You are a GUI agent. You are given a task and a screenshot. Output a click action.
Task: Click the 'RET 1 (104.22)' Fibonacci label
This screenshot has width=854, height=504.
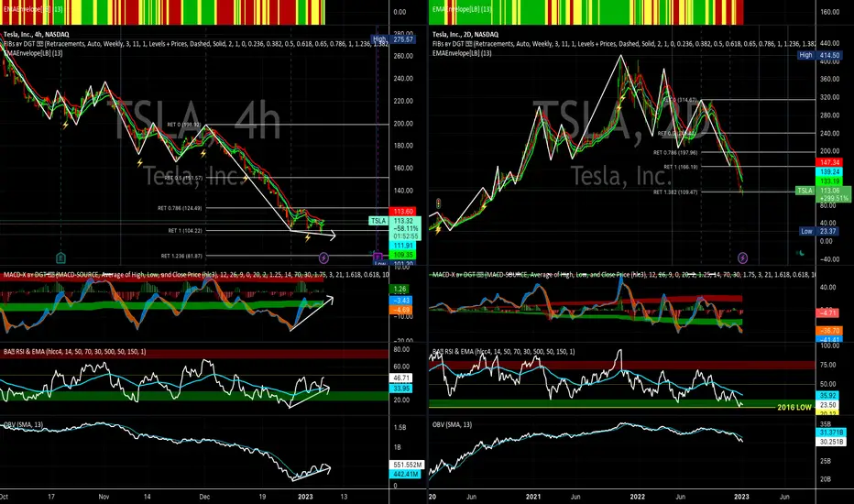coord(184,231)
